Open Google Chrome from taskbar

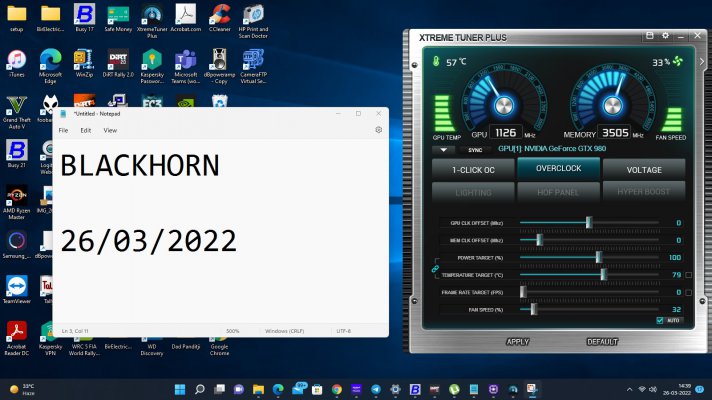336,389
